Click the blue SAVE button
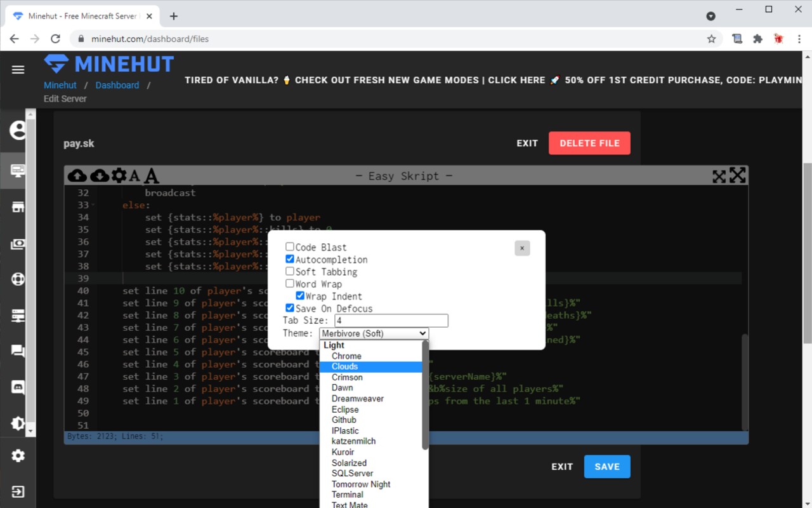Image resolution: width=812 pixels, height=508 pixels. click(607, 466)
